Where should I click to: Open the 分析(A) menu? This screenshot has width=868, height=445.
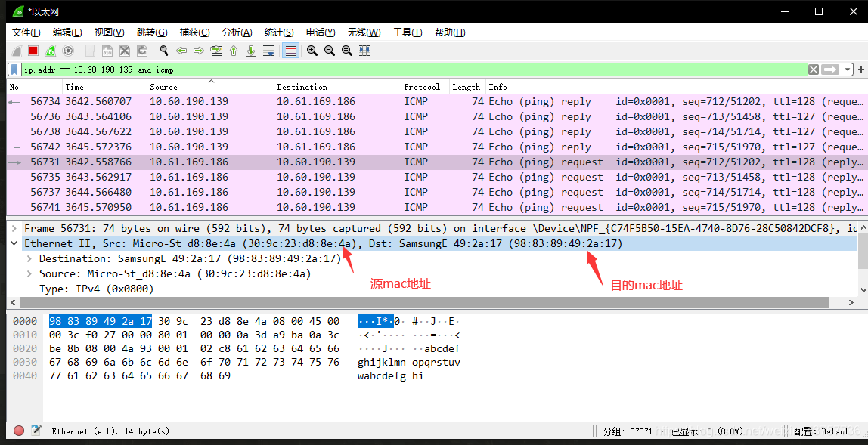point(237,32)
